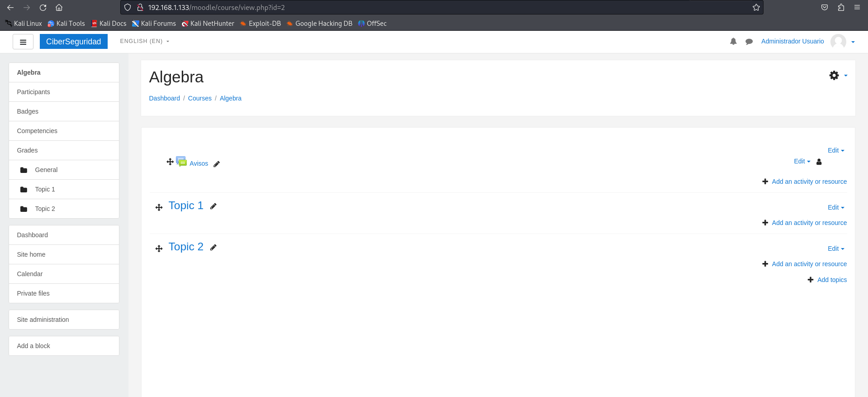Open the Topic 2 Edit dropdown

pyautogui.click(x=836, y=249)
